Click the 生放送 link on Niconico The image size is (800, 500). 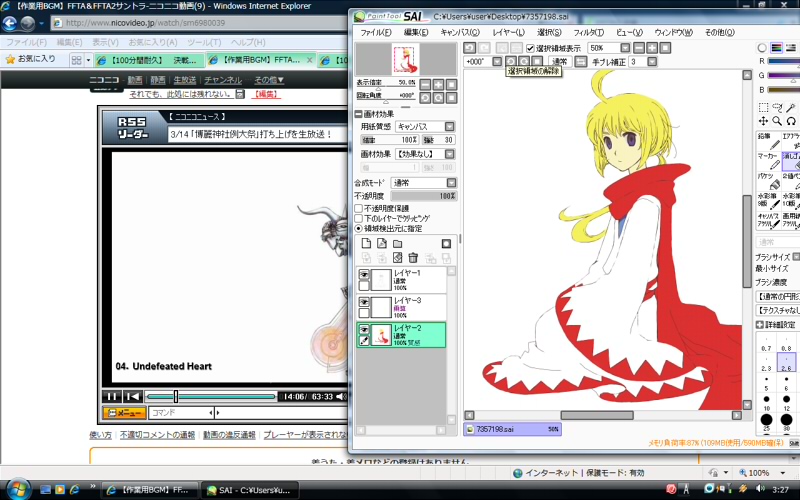click(x=185, y=80)
